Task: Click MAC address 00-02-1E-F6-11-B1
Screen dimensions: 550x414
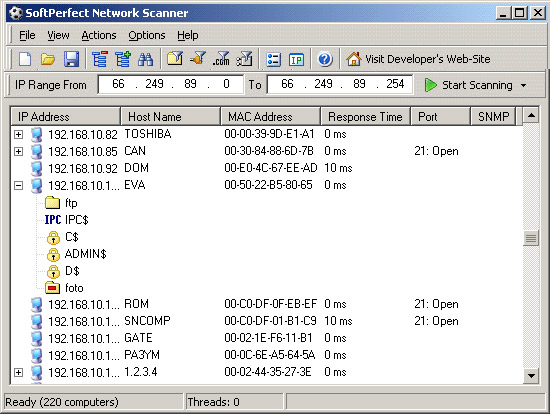Action: [268, 338]
